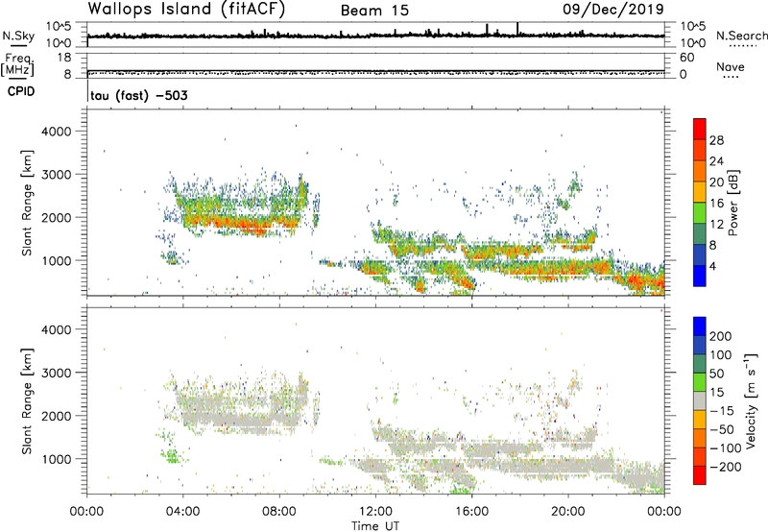Click the '12:00' time tick label
The image size is (768, 532).
(x=375, y=512)
